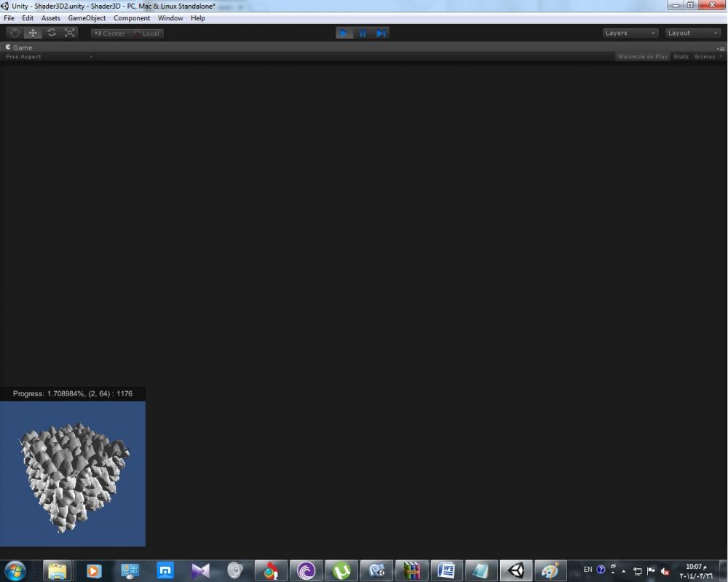Open the Window menu

(x=170, y=18)
